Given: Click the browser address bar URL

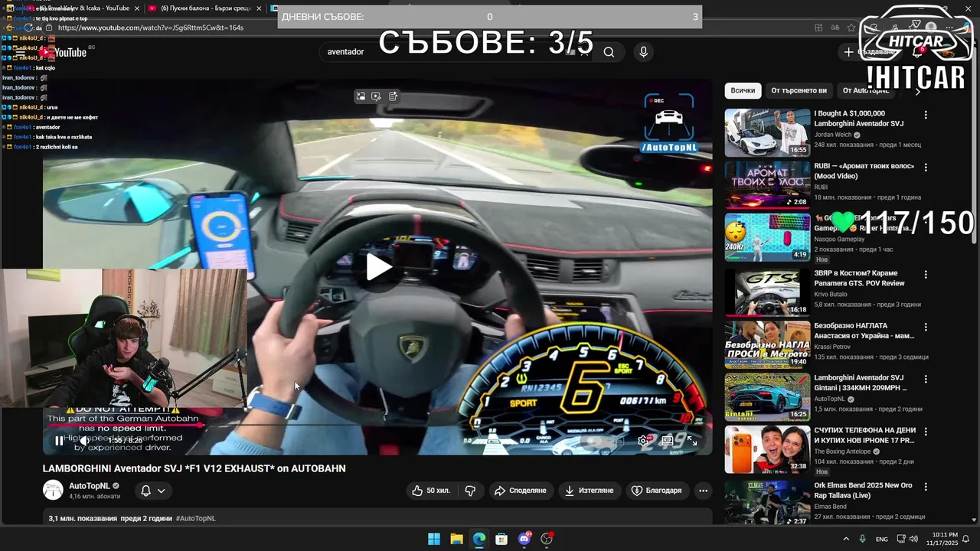Looking at the screenshot, I should click(x=151, y=28).
